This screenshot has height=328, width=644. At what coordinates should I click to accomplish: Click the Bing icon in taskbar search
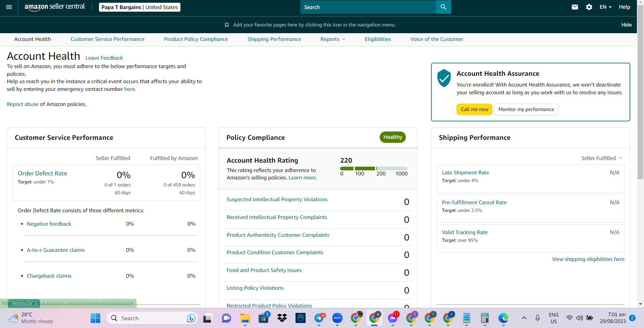(x=191, y=318)
